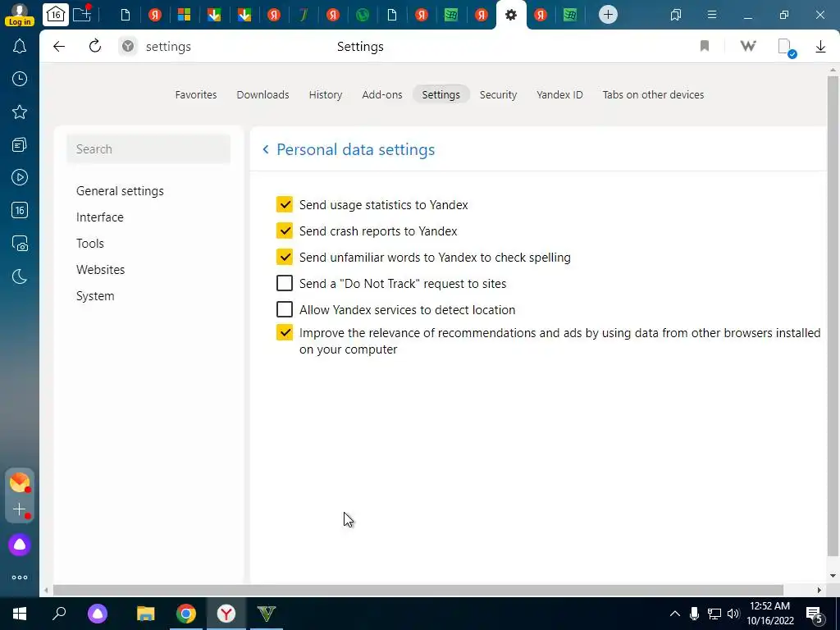
Task: Switch to the History tab
Action: pos(326,95)
